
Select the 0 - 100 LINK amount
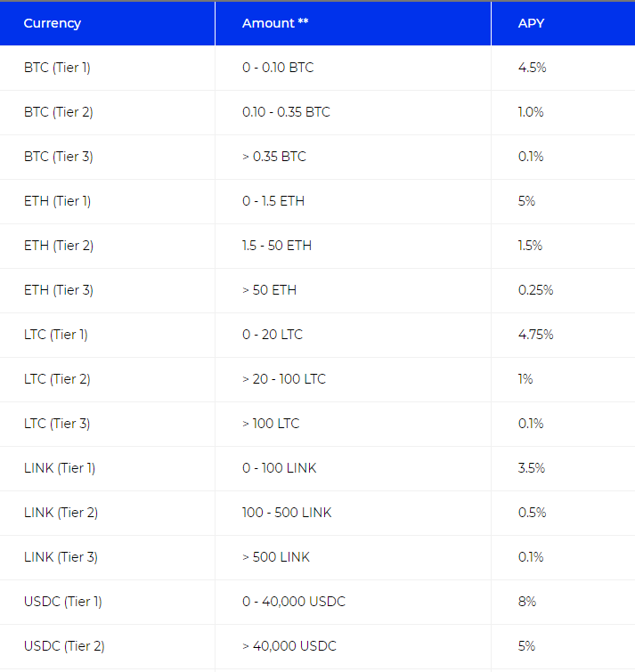[x=279, y=468]
